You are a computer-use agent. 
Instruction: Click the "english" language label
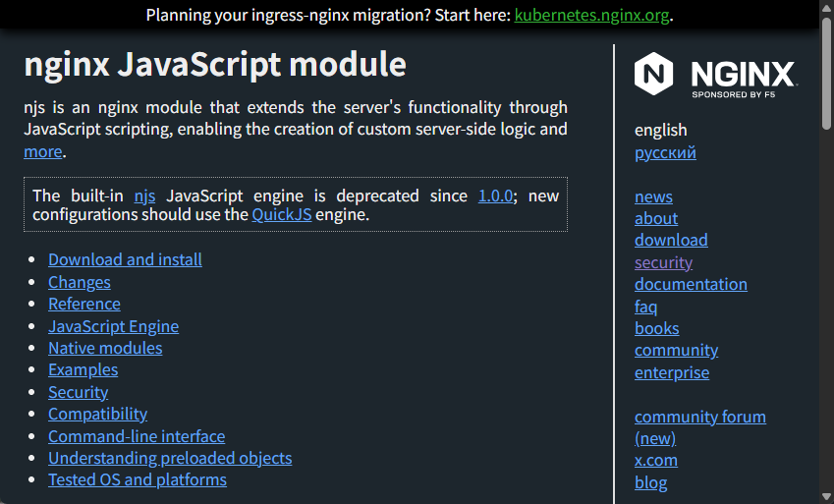click(660, 131)
